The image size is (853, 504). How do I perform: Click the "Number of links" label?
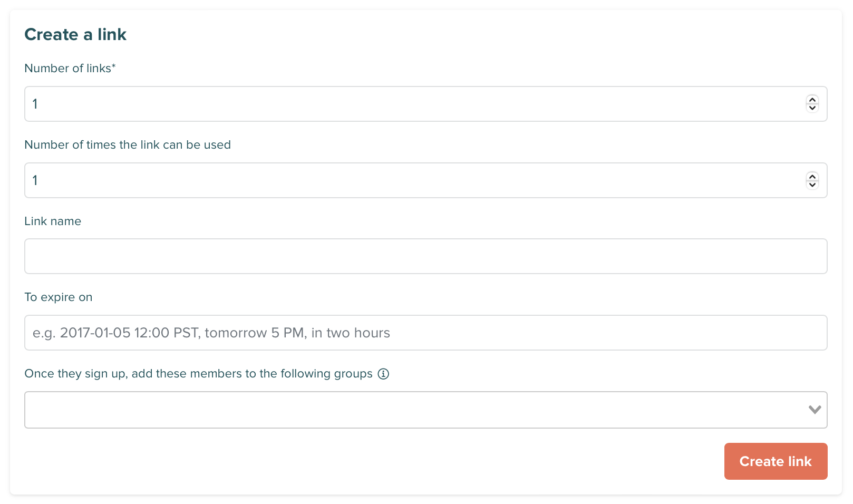67,69
